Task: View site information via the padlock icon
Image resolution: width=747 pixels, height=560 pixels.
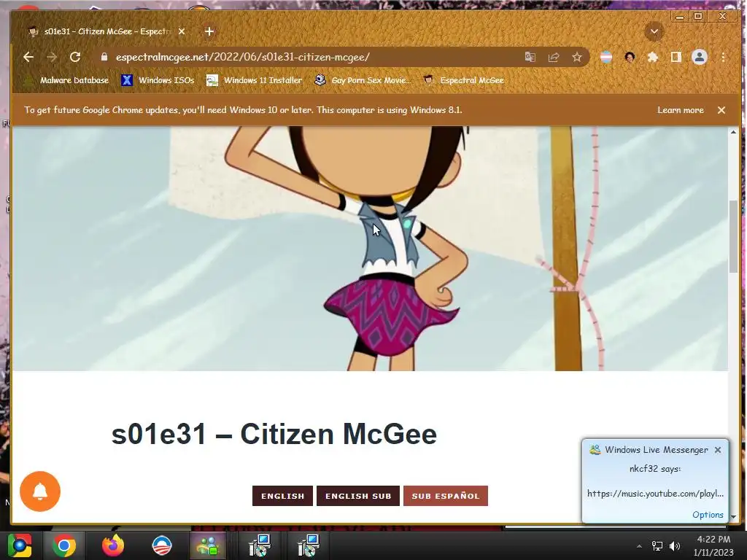Action: (104, 57)
